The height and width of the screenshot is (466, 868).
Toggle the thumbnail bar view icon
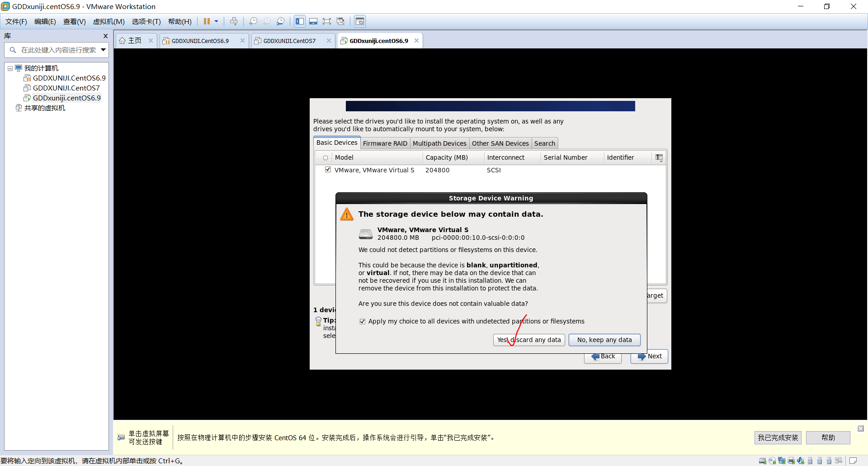313,21
